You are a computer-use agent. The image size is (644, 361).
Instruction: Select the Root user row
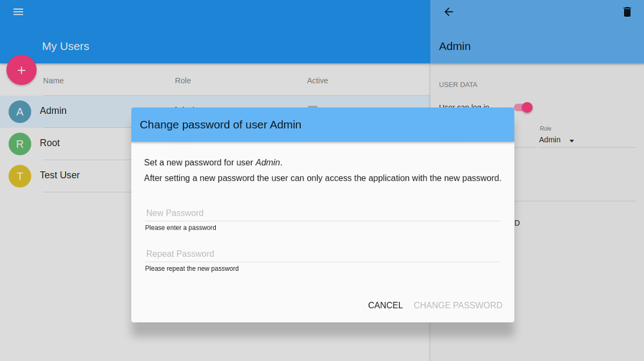coord(66,144)
